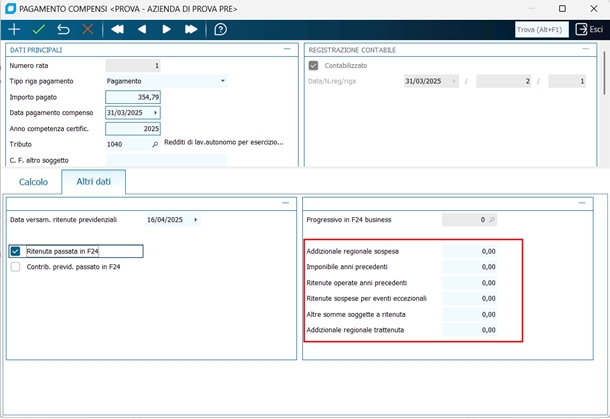Viewport: 610px width, 419px height.
Task: Click the add new record plus icon
Action: tap(14, 30)
